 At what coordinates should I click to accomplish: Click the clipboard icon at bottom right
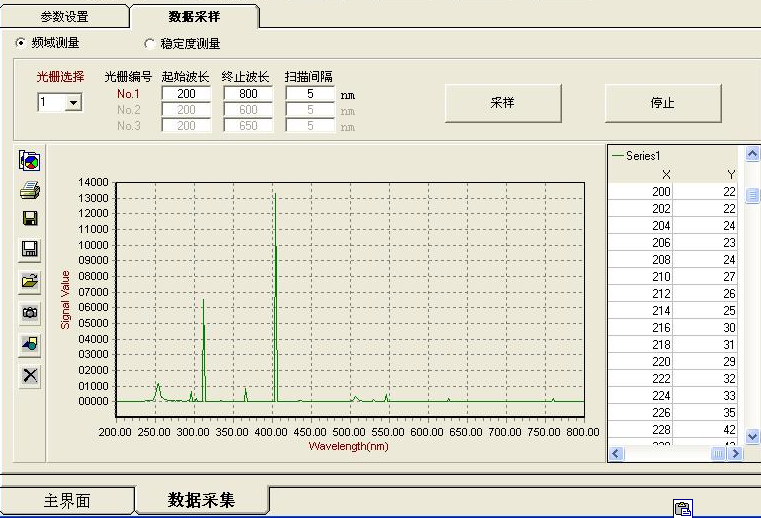tap(682, 508)
